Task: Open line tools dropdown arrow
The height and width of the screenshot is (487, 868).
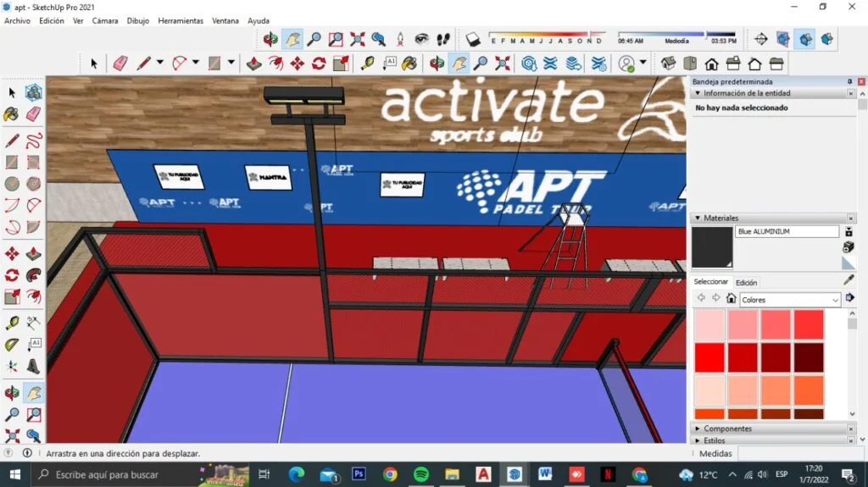Action: click(160, 63)
